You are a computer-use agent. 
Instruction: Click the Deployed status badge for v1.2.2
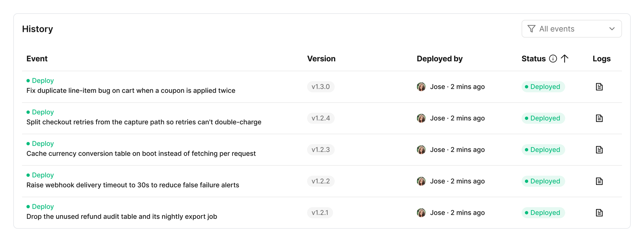click(x=543, y=181)
